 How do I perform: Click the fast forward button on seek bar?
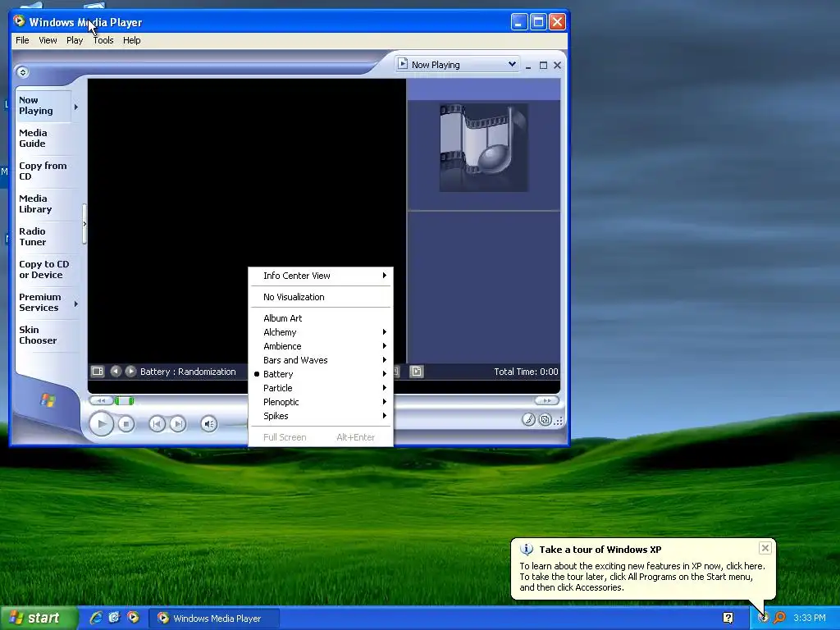coord(546,400)
